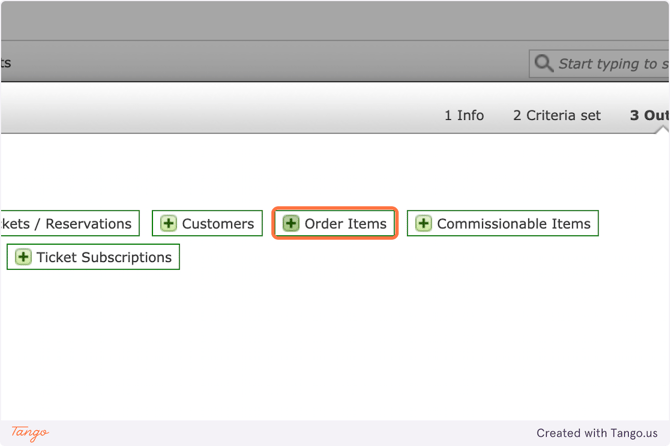
Task: Click the active tab pointer arrow below 3 Output
Action: [x=662, y=129]
